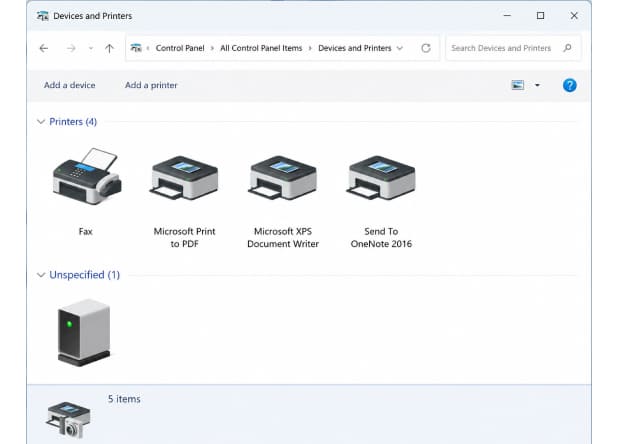Screen dimensions: 617x444
Task: Click the change view icon
Action: point(517,85)
